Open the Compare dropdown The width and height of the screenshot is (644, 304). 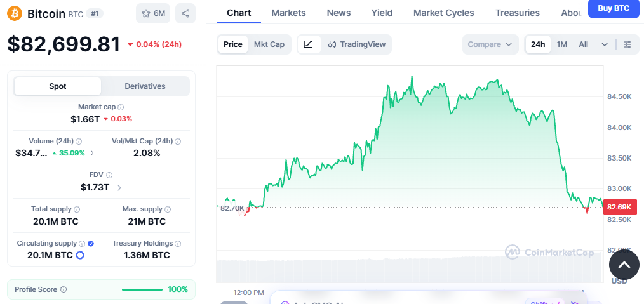[492, 44]
